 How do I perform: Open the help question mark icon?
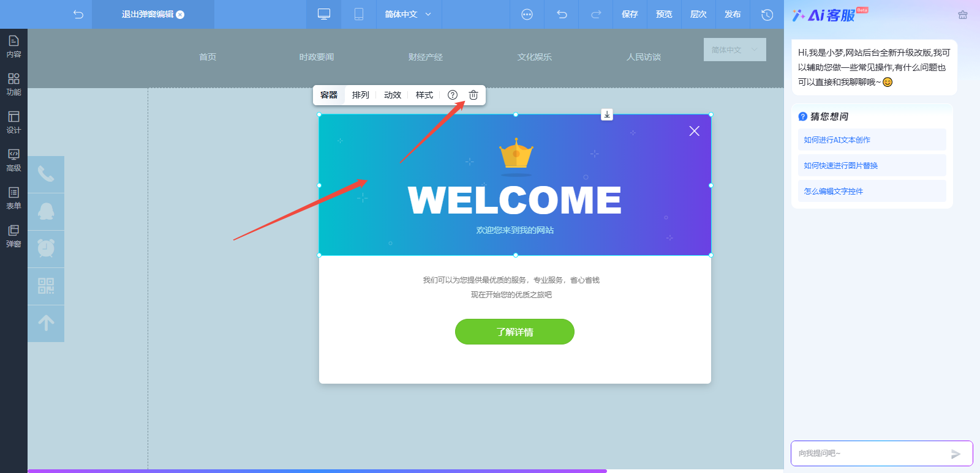(453, 95)
